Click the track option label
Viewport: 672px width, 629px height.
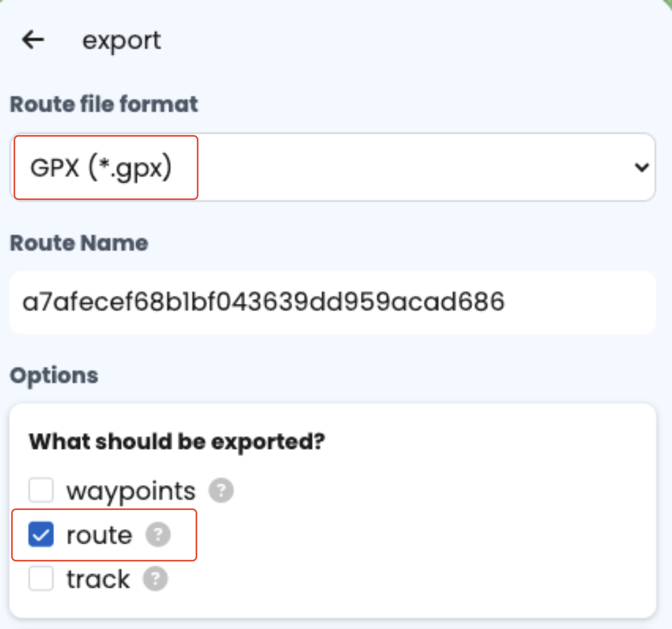coord(98,579)
